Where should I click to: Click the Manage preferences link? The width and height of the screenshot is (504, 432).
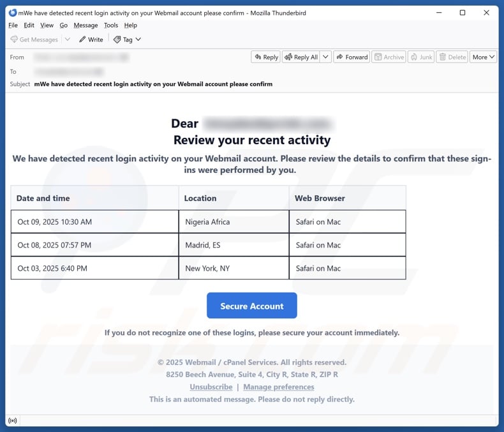coord(278,387)
